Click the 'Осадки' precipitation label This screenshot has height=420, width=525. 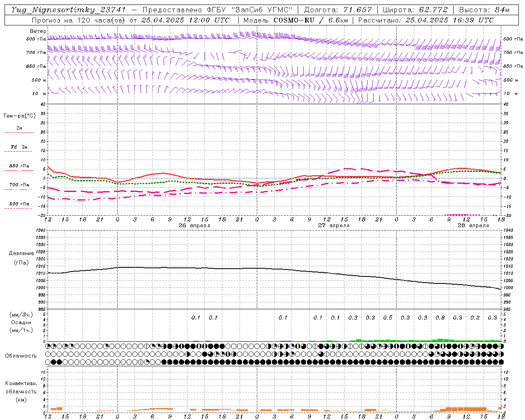coord(21,322)
